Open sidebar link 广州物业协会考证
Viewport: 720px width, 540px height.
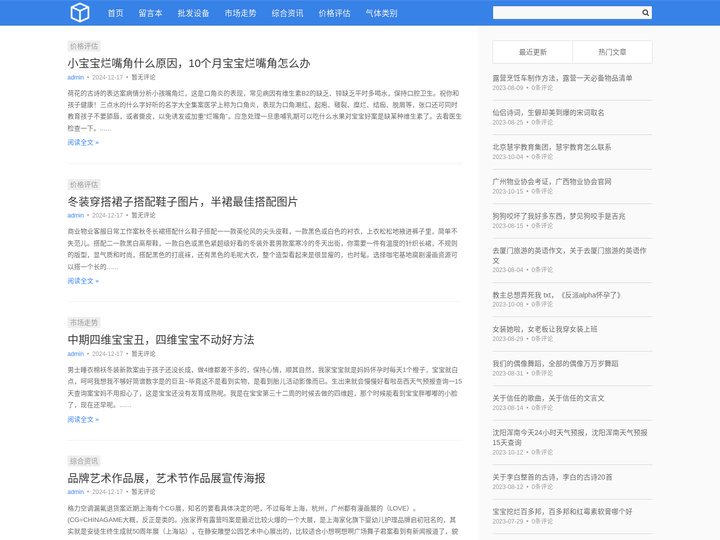point(551,181)
